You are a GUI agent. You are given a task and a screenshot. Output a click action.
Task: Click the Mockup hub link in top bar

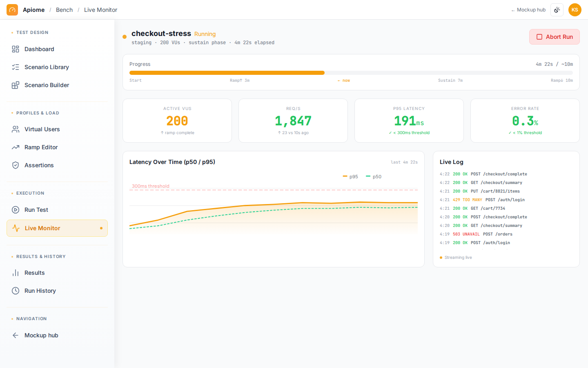click(x=528, y=10)
